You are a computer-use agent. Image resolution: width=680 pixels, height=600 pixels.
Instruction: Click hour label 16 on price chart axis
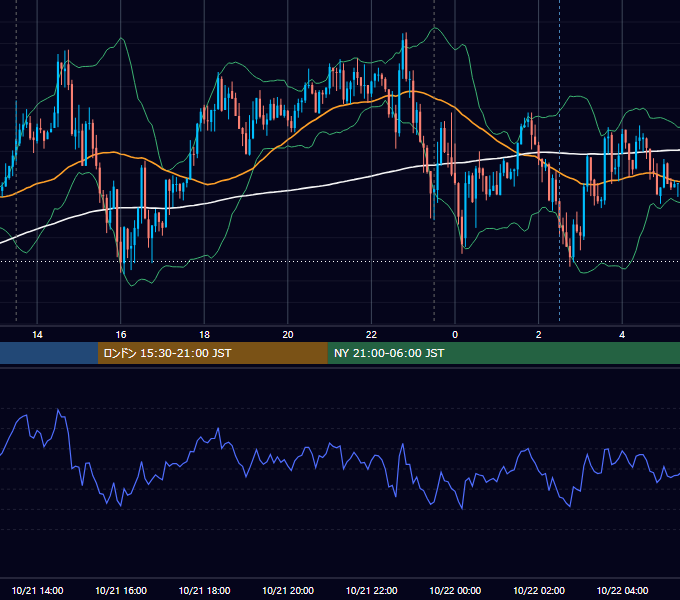(121, 335)
